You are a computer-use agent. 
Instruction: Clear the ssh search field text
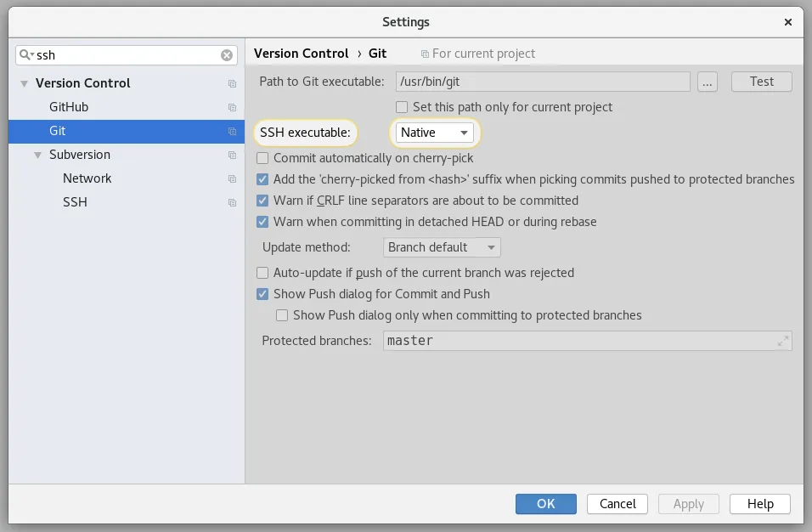pyautogui.click(x=227, y=55)
